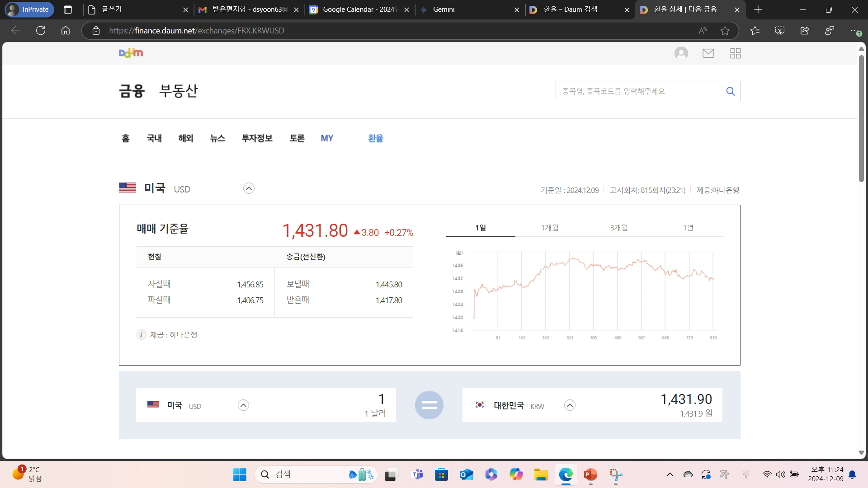Open the user profile icon

681,53
